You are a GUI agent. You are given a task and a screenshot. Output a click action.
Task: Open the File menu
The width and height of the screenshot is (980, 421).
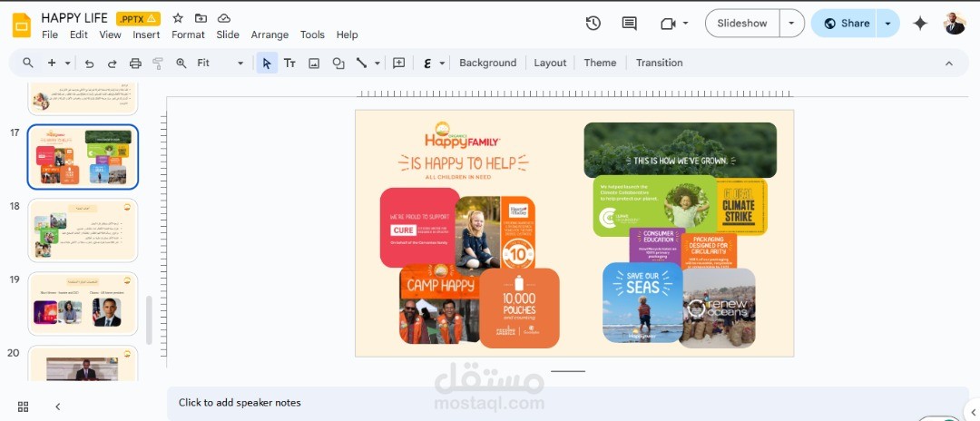(50, 35)
